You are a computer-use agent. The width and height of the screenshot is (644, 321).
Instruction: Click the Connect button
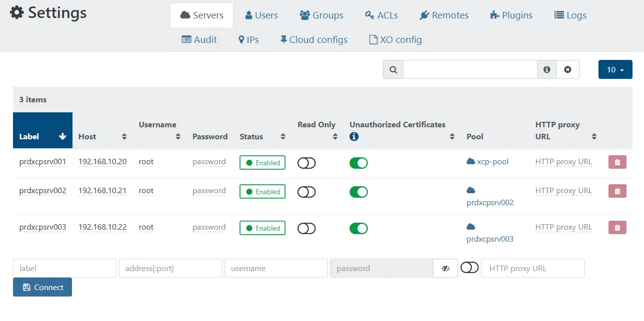(x=42, y=288)
